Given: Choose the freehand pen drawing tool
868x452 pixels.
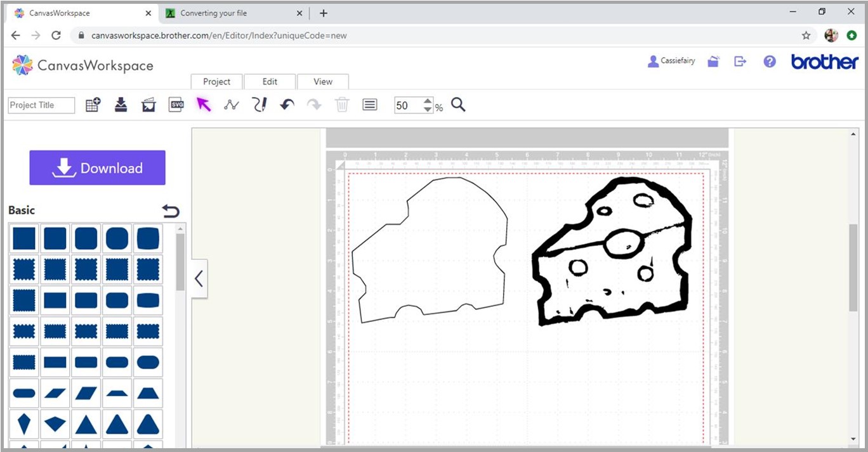Looking at the screenshot, I should coord(259,105).
